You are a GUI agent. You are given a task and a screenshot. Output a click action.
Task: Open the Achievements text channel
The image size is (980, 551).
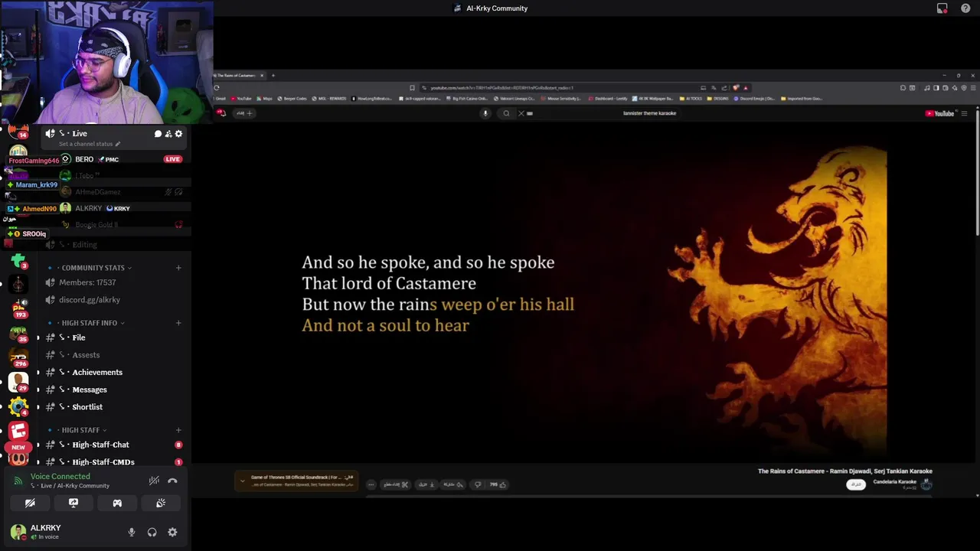[97, 373]
